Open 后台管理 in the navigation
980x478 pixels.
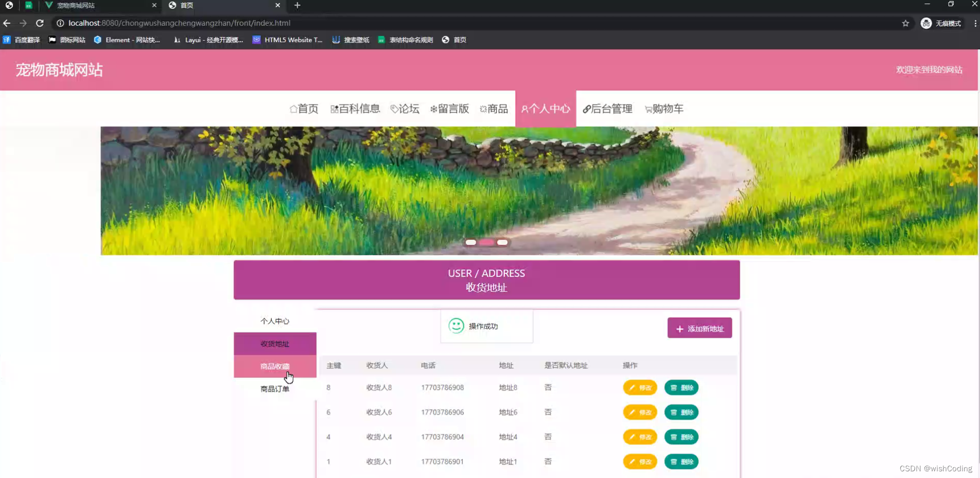(x=608, y=109)
